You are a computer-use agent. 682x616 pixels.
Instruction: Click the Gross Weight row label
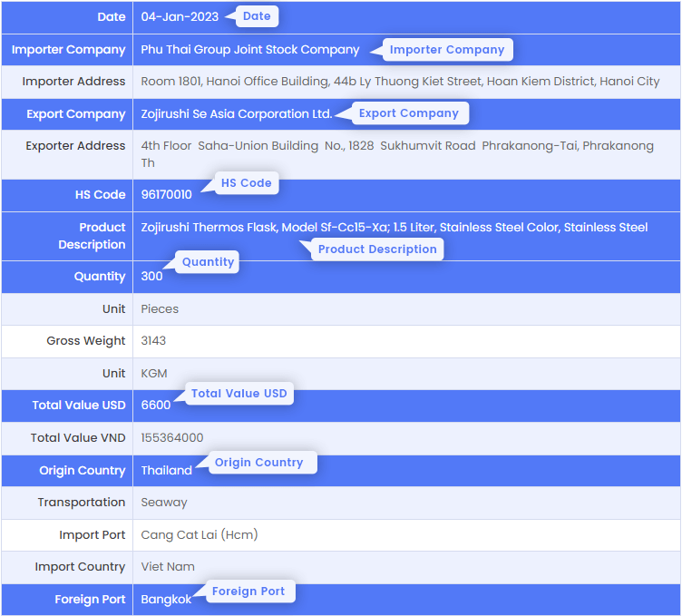tap(86, 341)
